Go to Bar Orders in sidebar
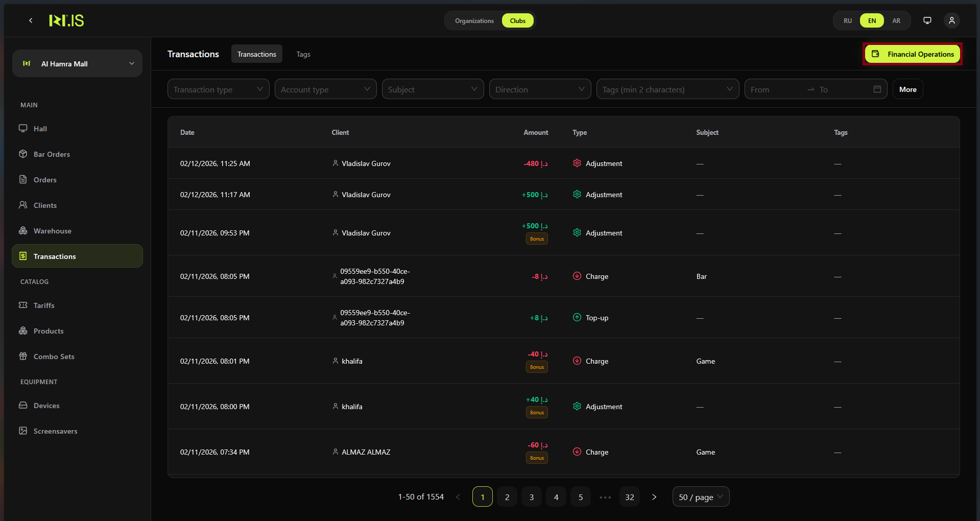The width and height of the screenshot is (980, 521). coord(52,154)
